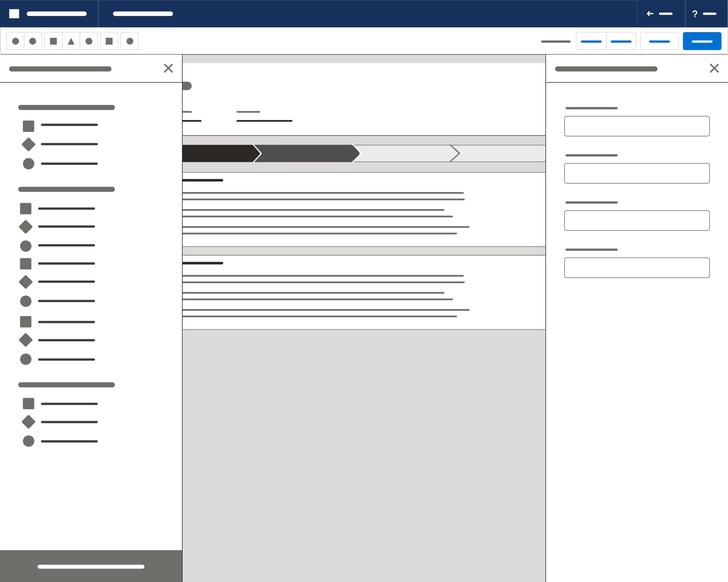This screenshot has width=728, height=582.
Task: Select the second dark path stage chevron
Action: coord(306,153)
